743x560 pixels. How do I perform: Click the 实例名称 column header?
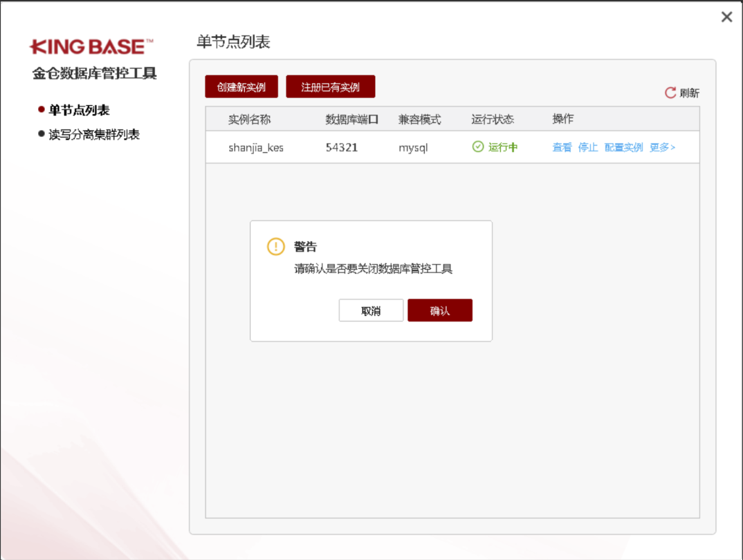point(249,120)
